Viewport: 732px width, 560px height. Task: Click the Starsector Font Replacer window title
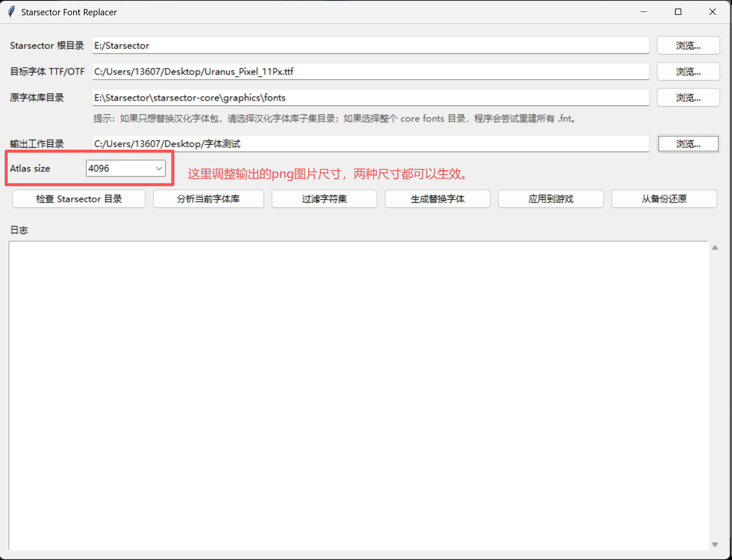[x=69, y=12]
